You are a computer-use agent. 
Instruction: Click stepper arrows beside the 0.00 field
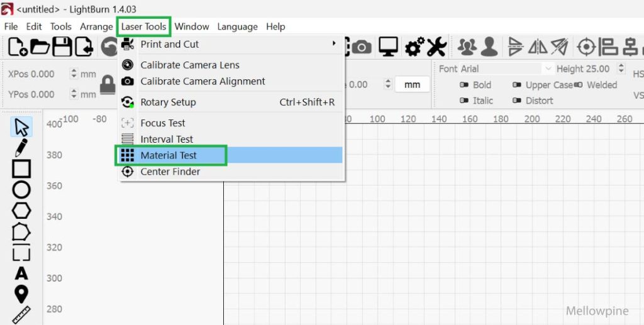coord(388,84)
